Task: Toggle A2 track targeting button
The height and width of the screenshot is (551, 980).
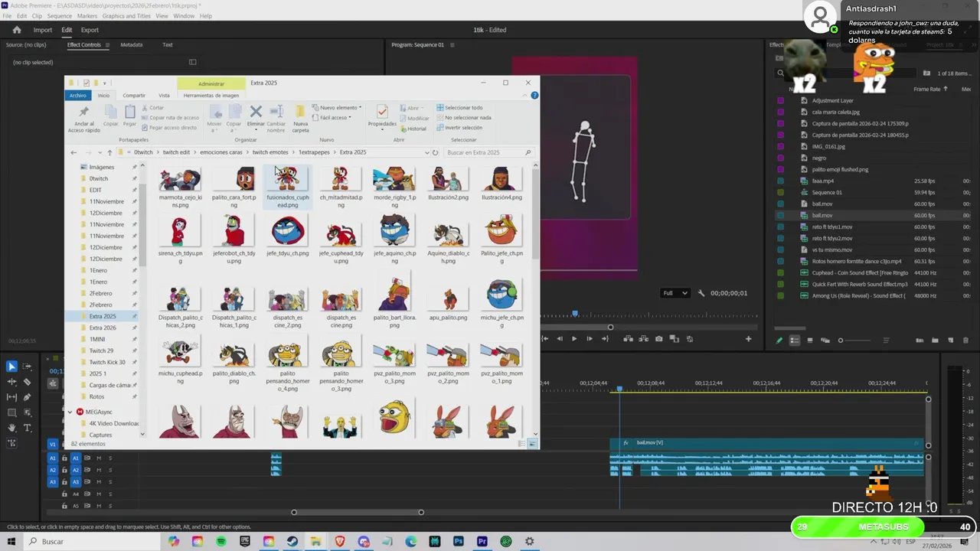Action: (75, 470)
